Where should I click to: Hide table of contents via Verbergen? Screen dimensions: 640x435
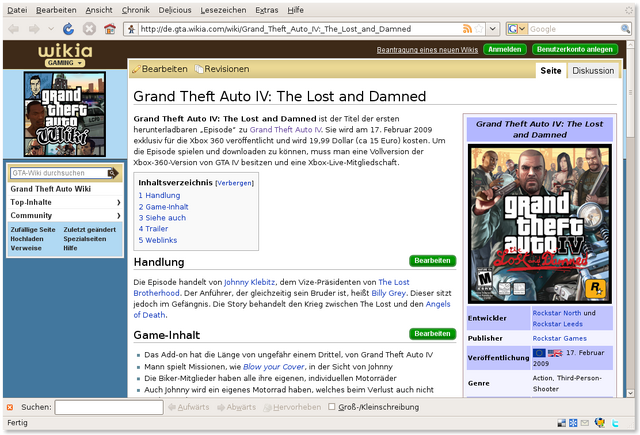tap(234, 183)
